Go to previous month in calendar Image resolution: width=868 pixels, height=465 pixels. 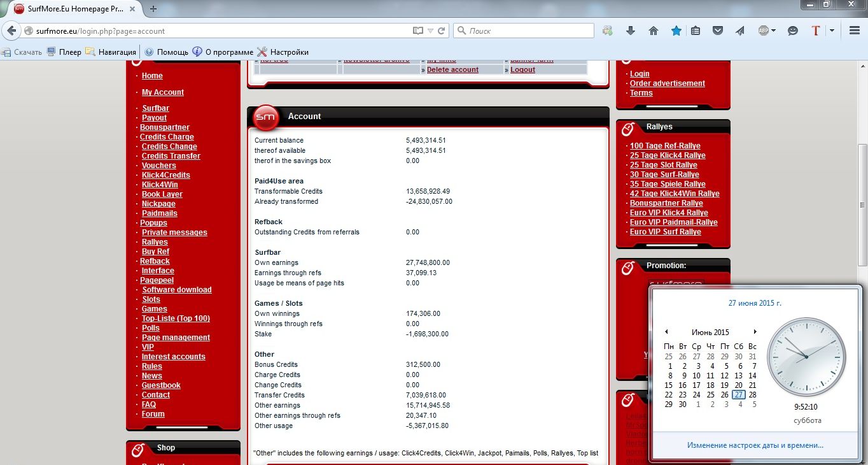coord(666,332)
